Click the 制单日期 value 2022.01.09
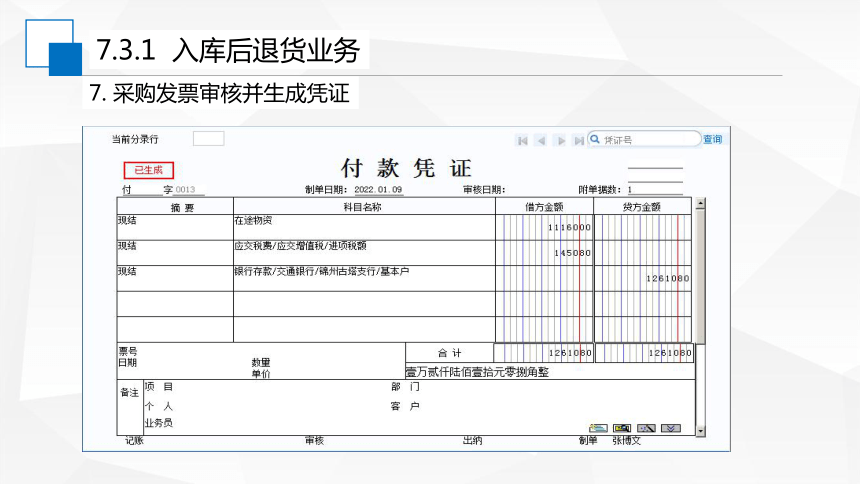This screenshot has width=860, height=484. pos(378,189)
